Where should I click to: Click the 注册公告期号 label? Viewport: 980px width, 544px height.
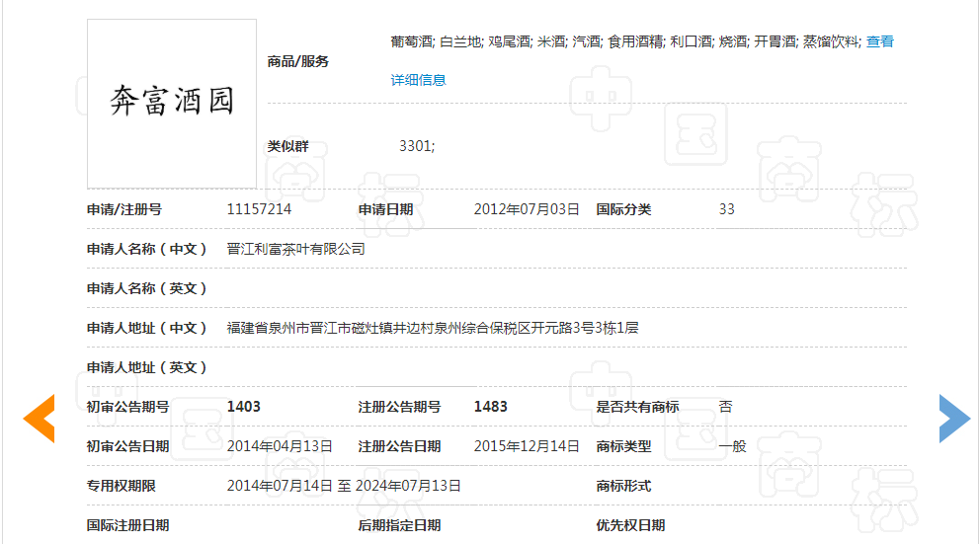coord(399,407)
